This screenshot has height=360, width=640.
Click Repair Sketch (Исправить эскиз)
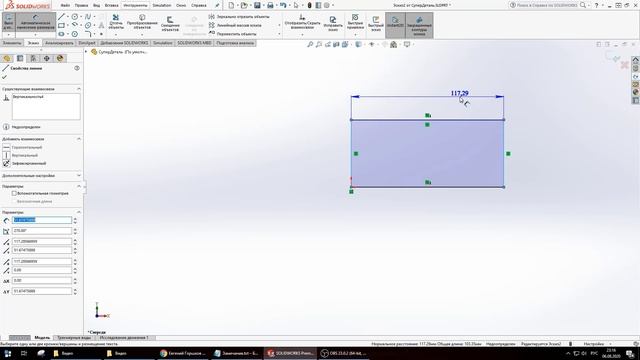click(x=333, y=24)
